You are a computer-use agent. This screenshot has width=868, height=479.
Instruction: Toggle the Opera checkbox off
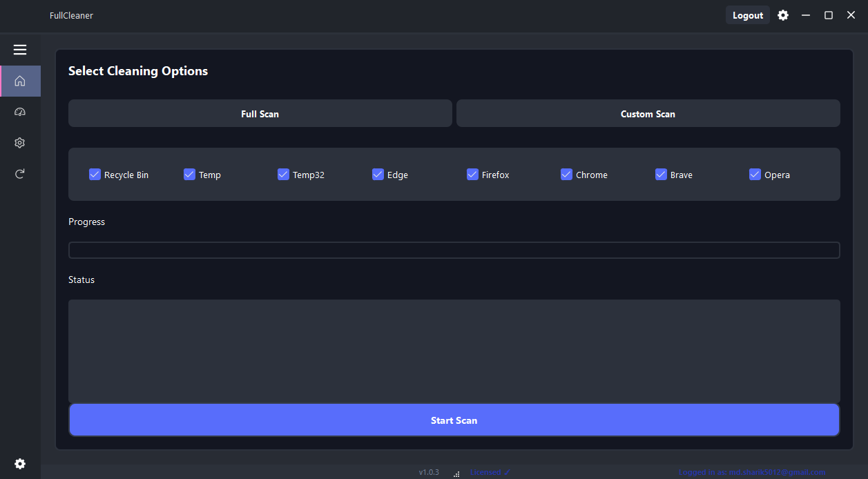(x=755, y=175)
